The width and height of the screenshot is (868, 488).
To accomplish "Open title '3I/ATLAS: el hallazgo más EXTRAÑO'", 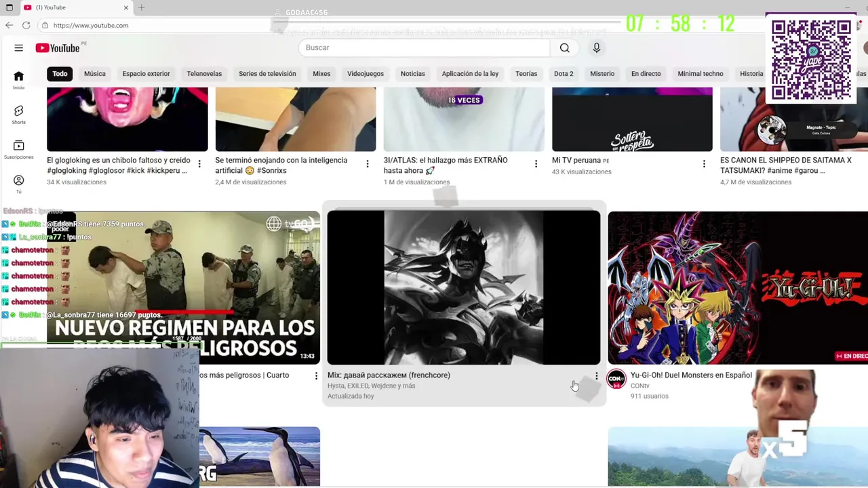I will coord(446,165).
